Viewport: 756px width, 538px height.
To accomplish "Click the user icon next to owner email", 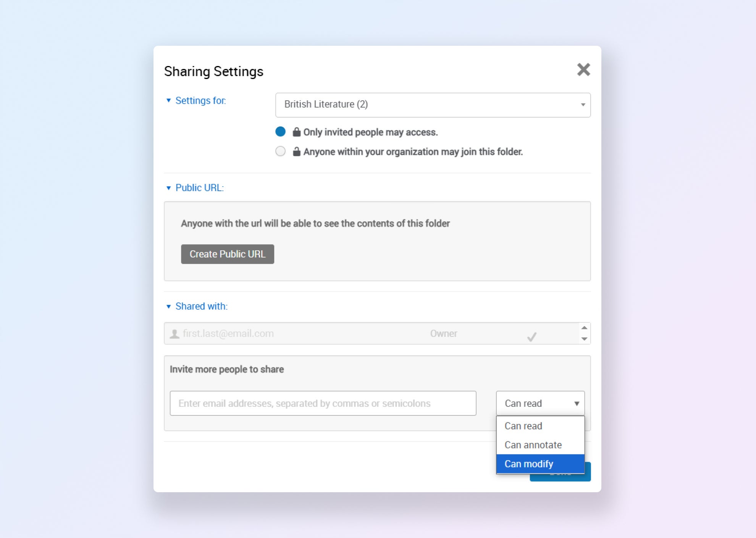I will pyautogui.click(x=174, y=334).
